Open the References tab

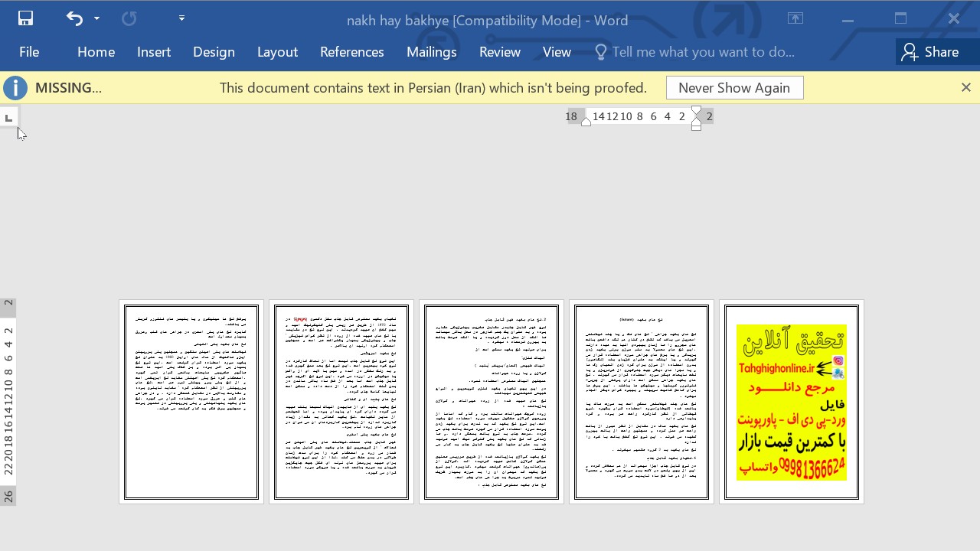tap(352, 52)
